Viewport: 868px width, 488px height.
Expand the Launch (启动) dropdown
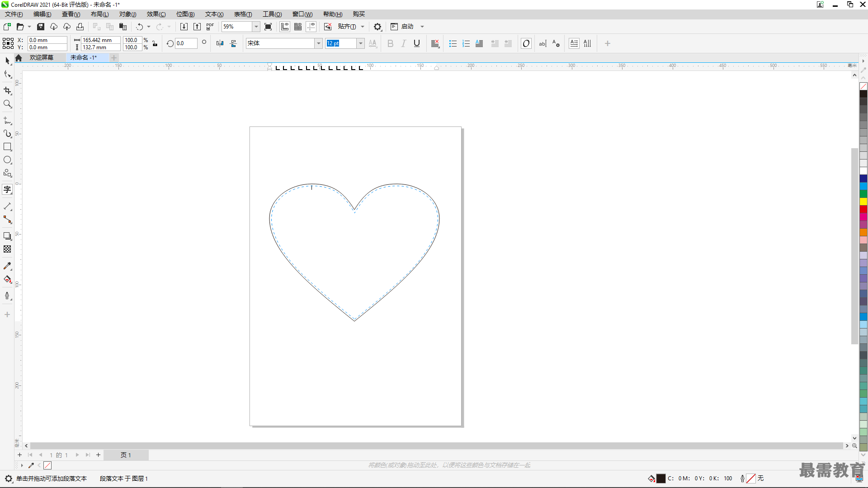422,27
